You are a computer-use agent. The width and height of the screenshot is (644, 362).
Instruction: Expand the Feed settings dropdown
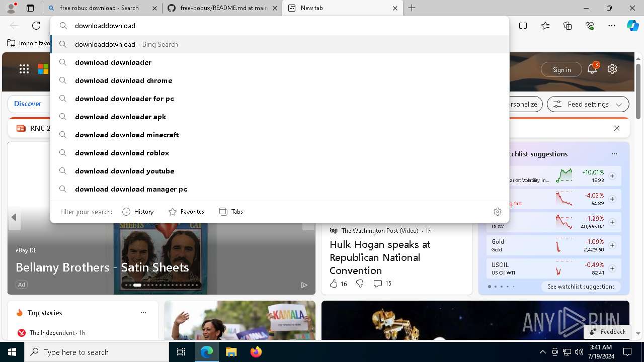pos(588,104)
